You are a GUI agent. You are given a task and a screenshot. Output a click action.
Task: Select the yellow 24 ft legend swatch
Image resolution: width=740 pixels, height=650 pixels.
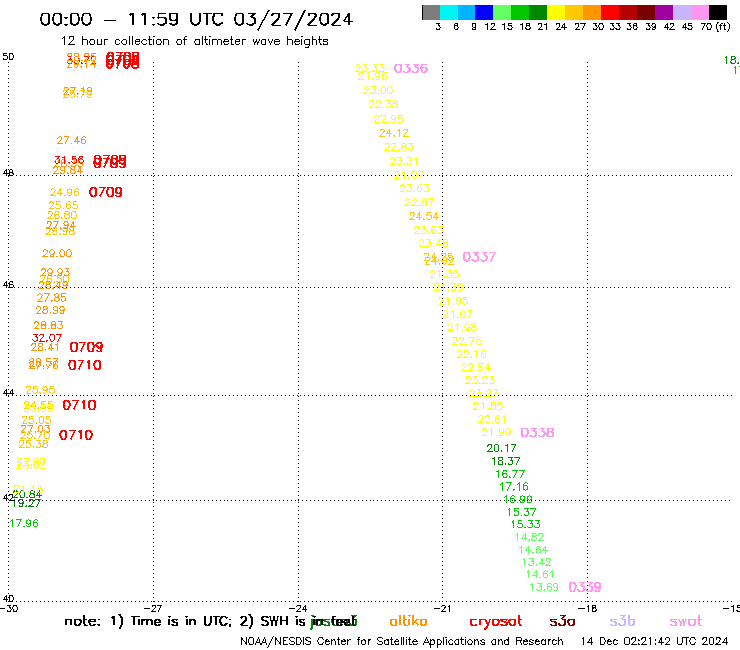point(555,12)
